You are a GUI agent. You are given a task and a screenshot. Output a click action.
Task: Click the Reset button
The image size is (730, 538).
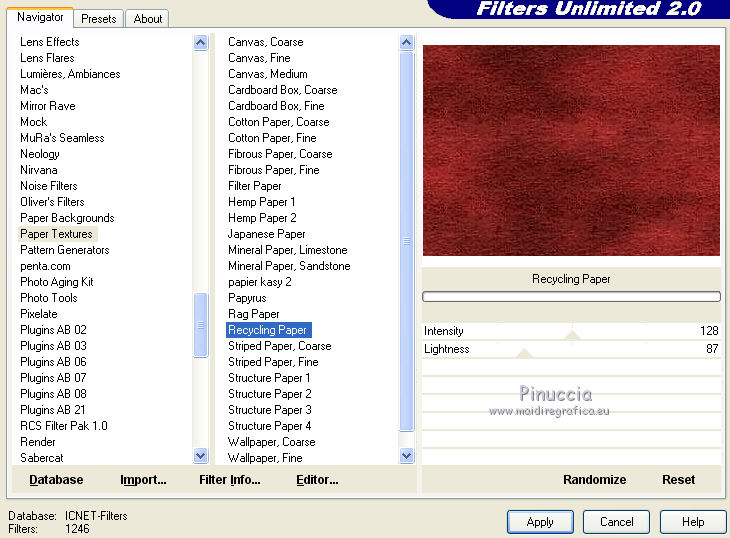(x=678, y=480)
